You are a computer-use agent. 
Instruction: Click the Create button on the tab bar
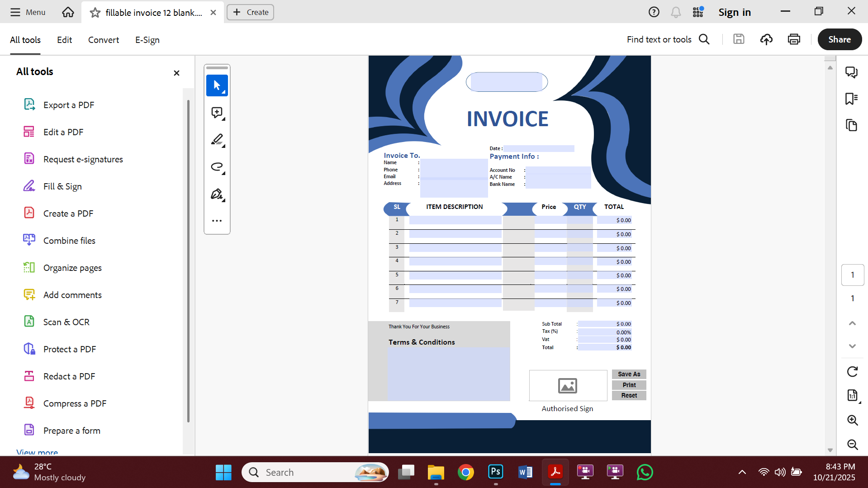pos(250,12)
